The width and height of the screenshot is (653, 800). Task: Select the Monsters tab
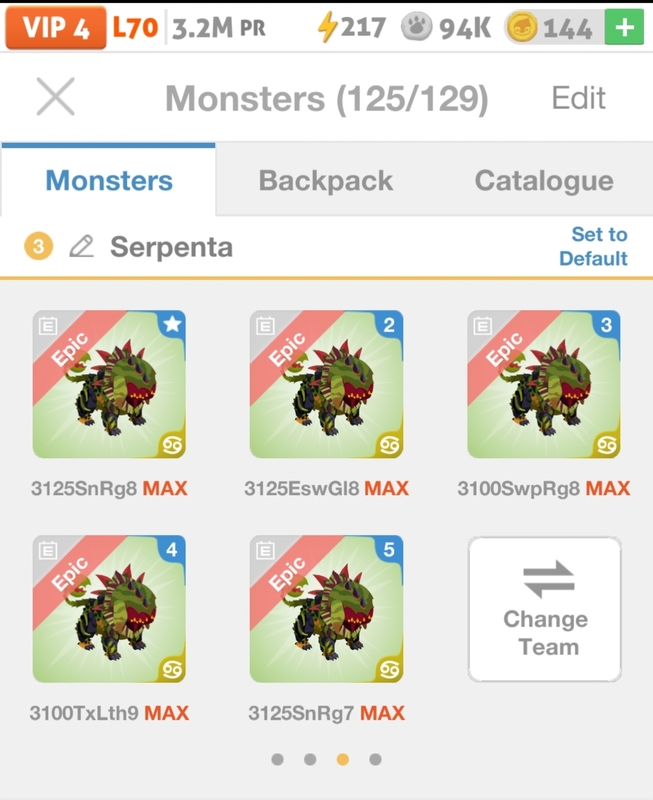click(109, 181)
